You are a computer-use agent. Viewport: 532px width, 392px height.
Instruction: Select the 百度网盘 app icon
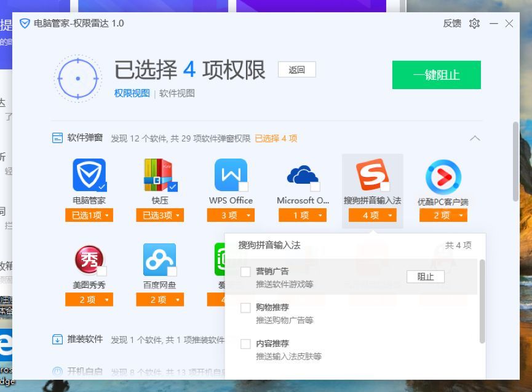(x=160, y=259)
